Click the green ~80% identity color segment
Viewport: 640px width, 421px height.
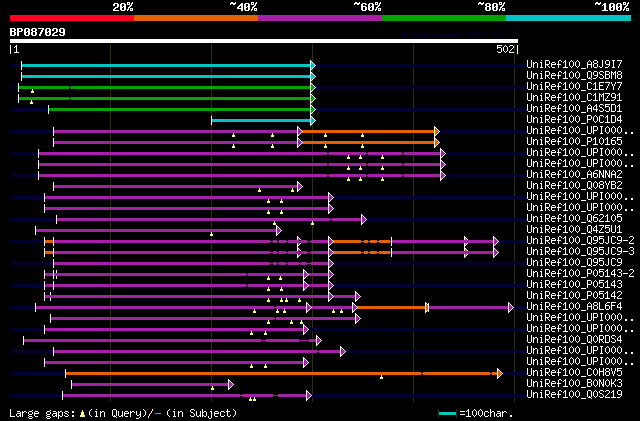pyautogui.click(x=444, y=18)
